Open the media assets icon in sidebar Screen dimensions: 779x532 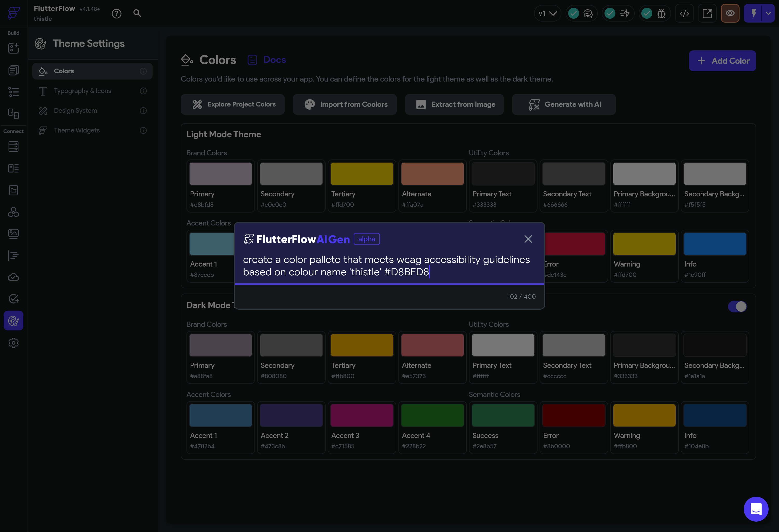[14, 234]
